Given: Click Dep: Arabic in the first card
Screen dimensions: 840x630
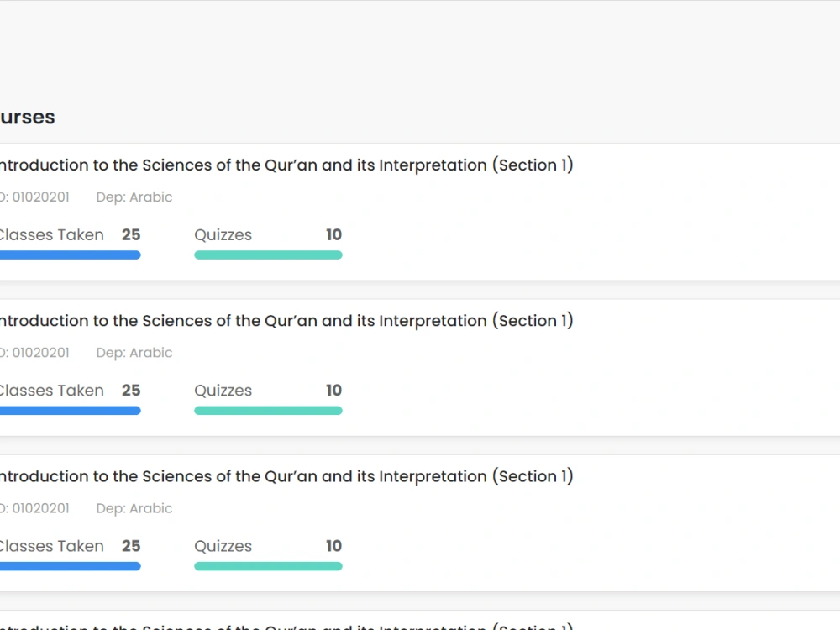Looking at the screenshot, I should [x=134, y=197].
